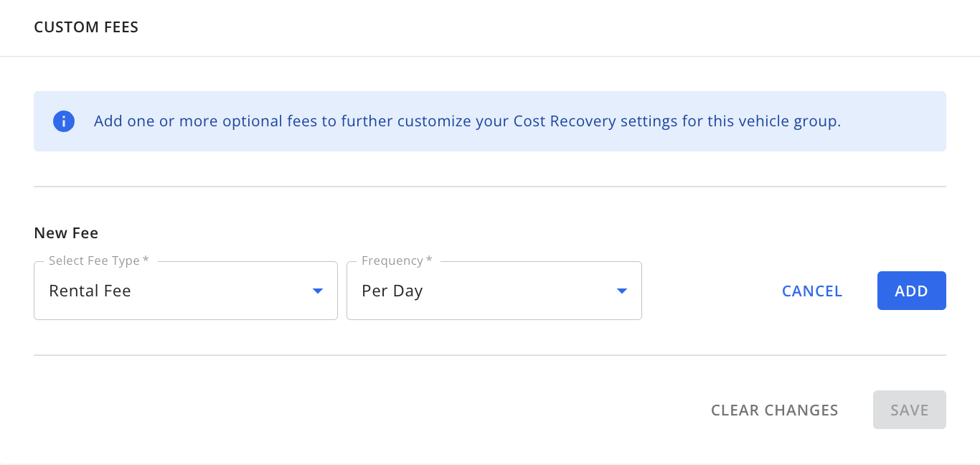Click the greyed-out SAVE button
Screen dimensions: 980x465
[x=909, y=410]
